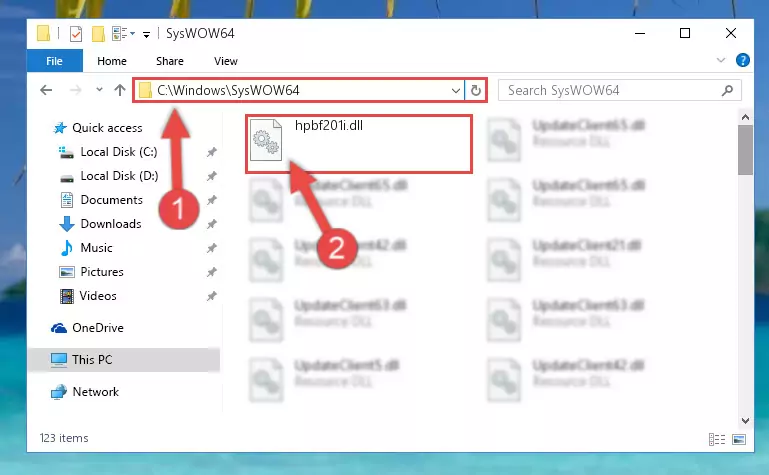Open the recent locations dropdown
Image resolution: width=769 pixels, height=475 pixels.
click(99, 90)
